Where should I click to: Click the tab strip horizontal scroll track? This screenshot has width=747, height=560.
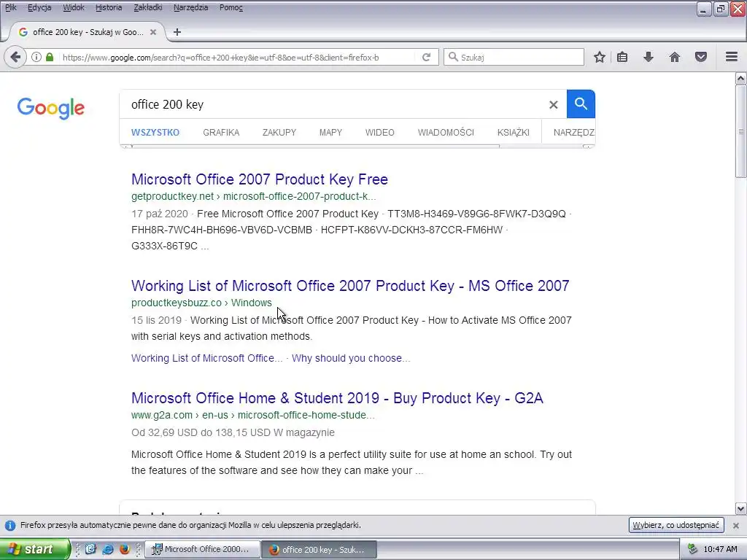pyautogui.click(x=357, y=147)
